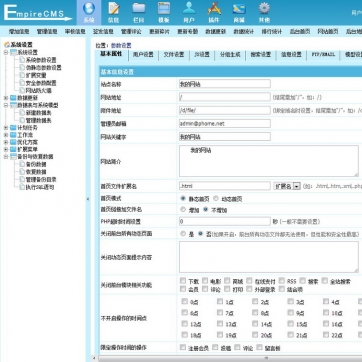Check the 注册会员 restricted operation checkbox
The width and height of the screenshot is (362, 362).
click(183, 347)
